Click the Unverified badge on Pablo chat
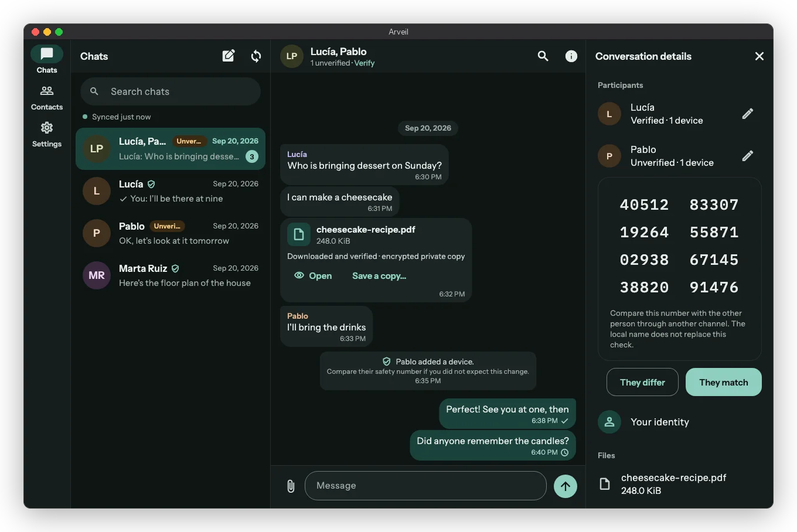Screen dimensions: 797x532 168,226
